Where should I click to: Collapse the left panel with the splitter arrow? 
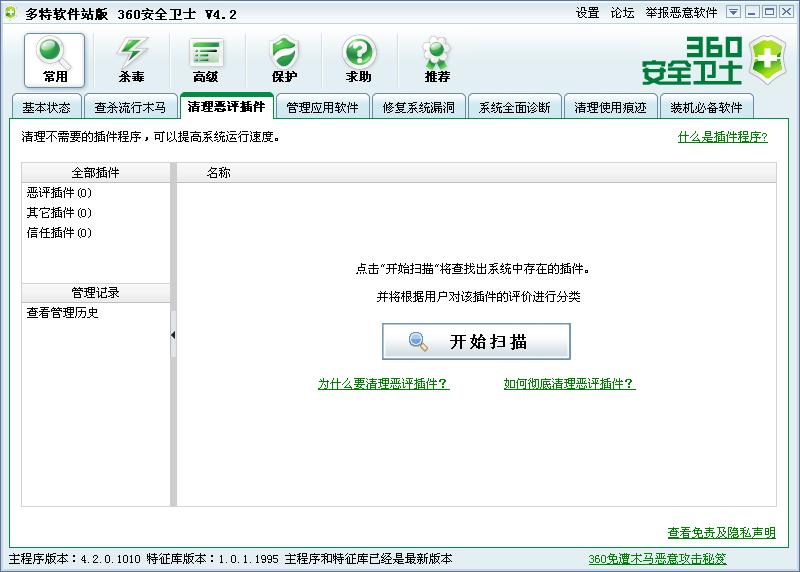(173, 335)
